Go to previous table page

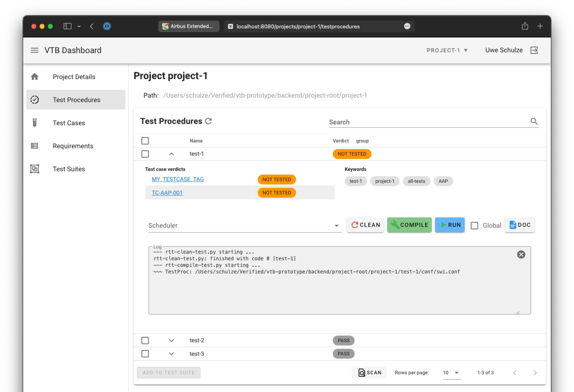[x=514, y=373]
